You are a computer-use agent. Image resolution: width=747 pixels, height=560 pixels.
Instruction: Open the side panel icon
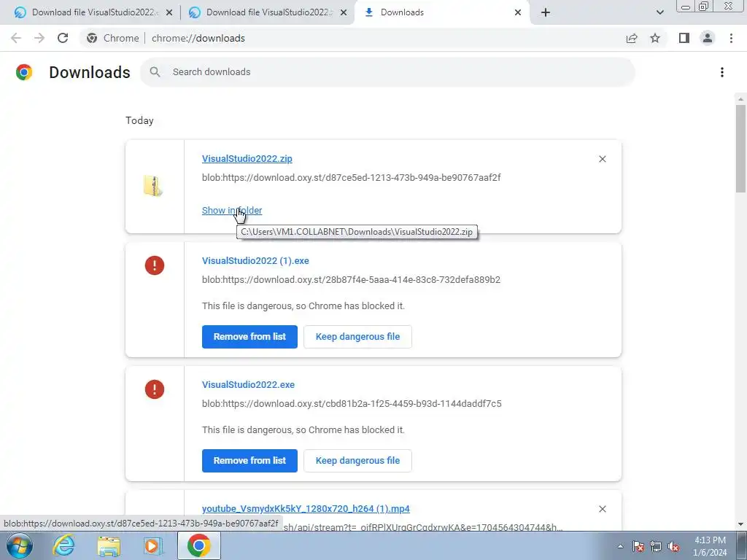pos(684,38)
